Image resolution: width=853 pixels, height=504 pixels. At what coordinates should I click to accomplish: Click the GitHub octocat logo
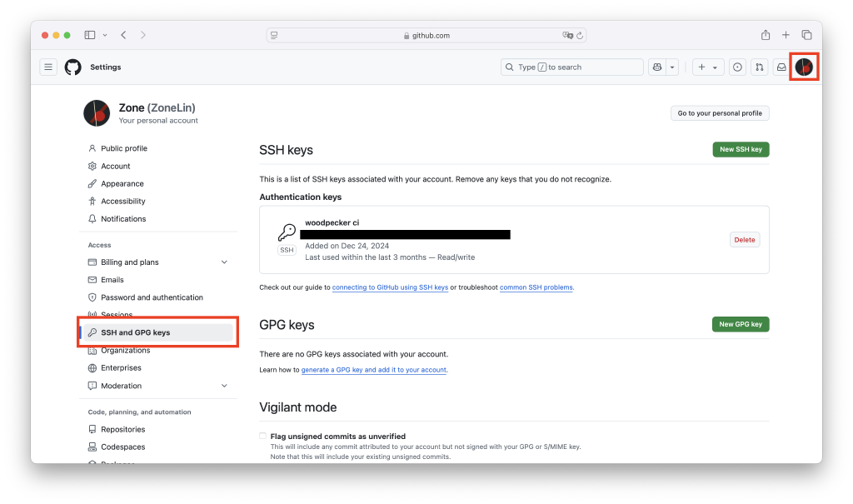pos(72,67)
